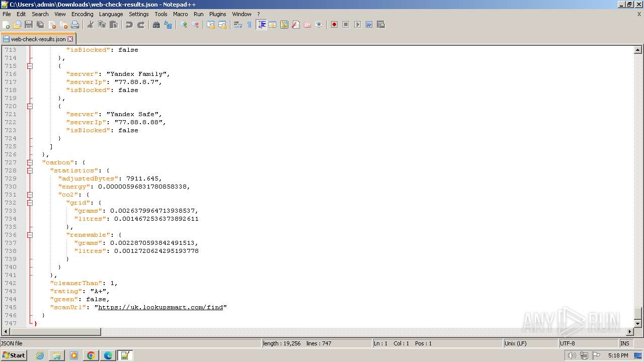Start macro recording with the red record icon
644x362 pixels.
334,25
